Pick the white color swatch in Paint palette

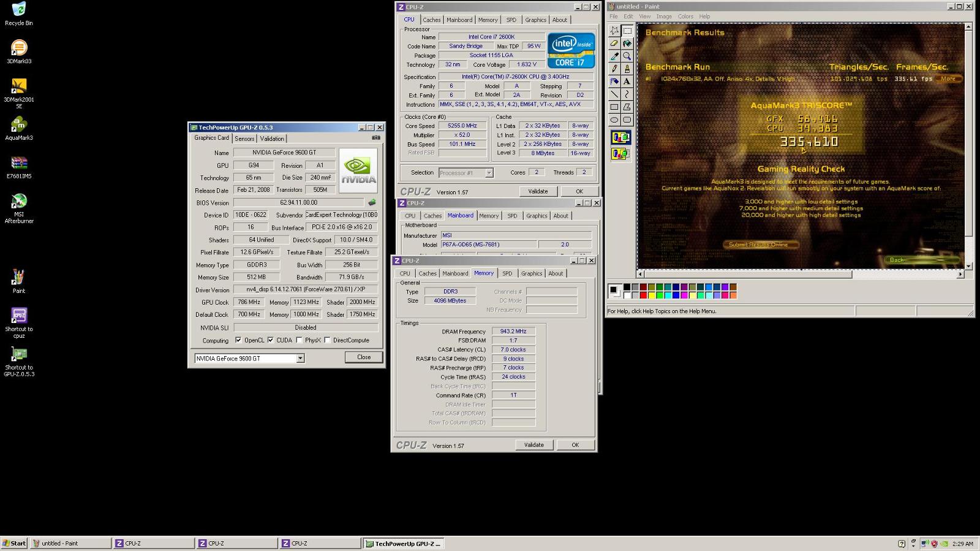tap(627, 295)
